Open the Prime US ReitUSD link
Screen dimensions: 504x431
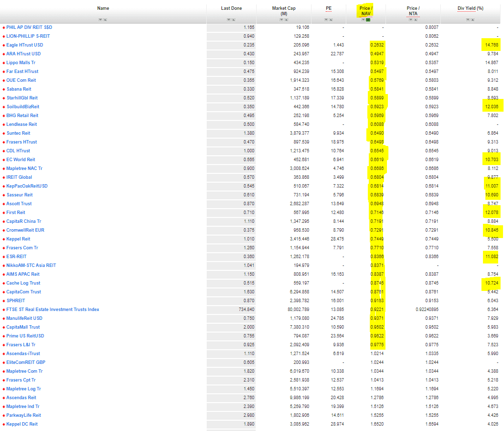pos(25,336)
